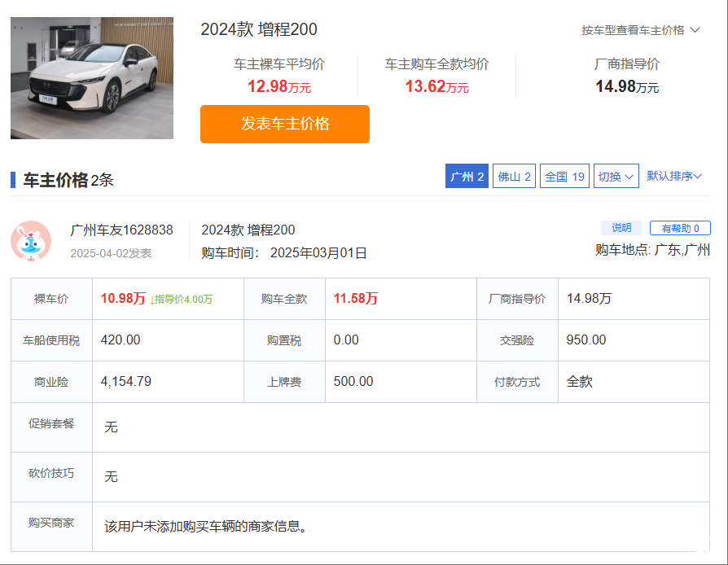Click the blue bar beside 车主价格 heading
The width and height of the screenshot is (728, 565).
pyautogui.click(x=13, y=180)
